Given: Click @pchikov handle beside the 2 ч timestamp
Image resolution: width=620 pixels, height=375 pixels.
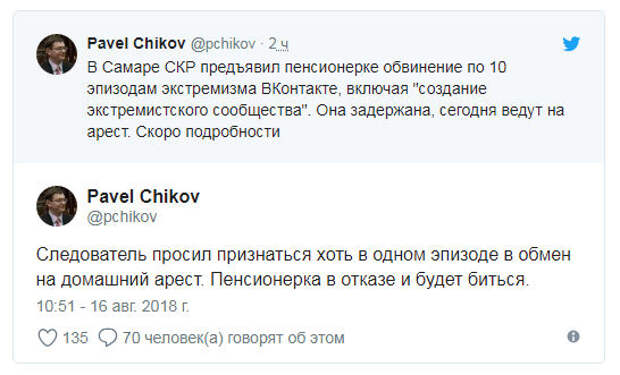Looking at the screenshot, I should pyautogui.click(x=223, y=44).
